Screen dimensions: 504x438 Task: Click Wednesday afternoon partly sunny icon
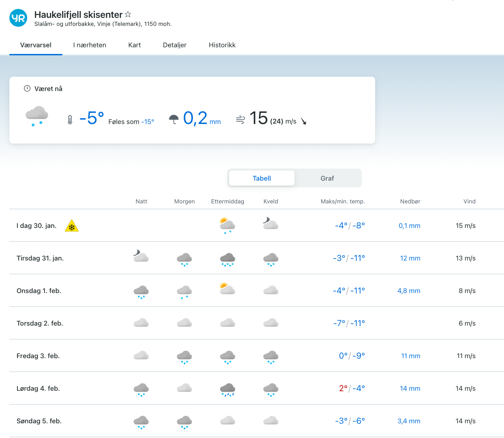pos(227,289)
